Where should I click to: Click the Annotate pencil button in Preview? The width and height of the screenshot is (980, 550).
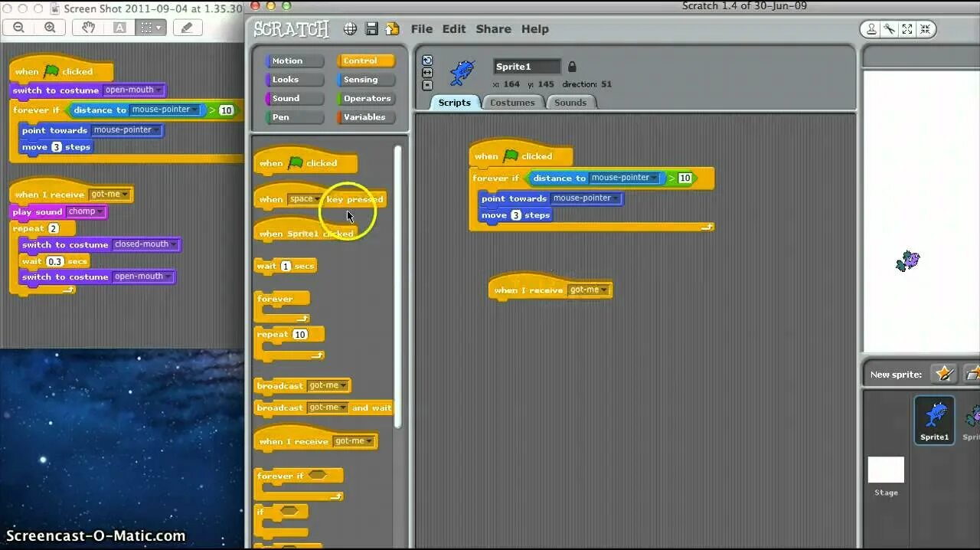(x=187, y=28)
